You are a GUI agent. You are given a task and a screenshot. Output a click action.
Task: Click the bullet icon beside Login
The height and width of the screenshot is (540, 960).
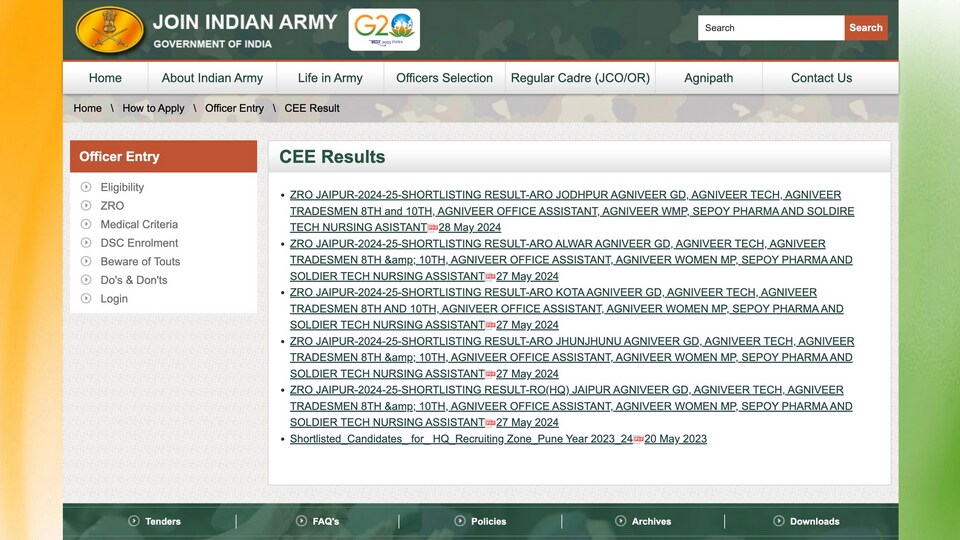[x=86, y=298]
